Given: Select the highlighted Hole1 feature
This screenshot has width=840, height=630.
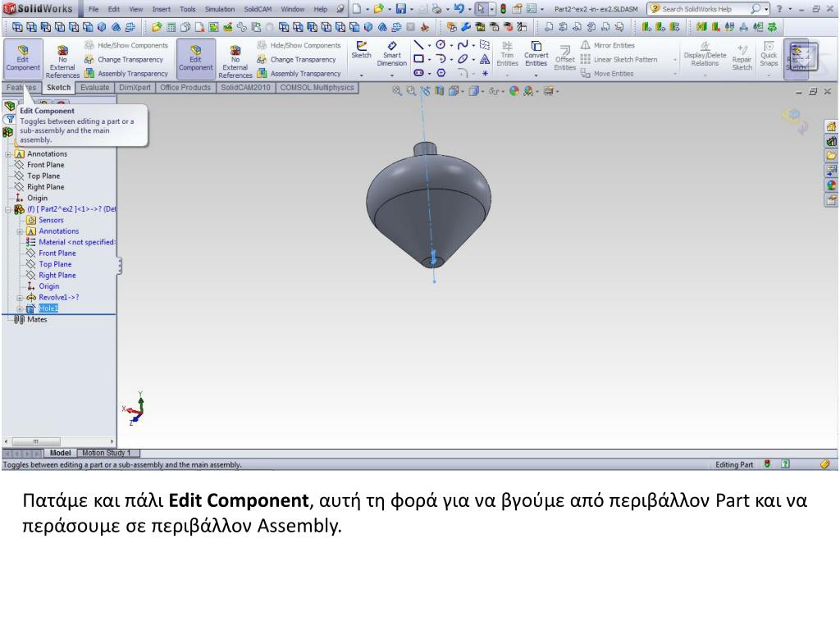Looking at the screenshot, I should click(x=48, y=308).
